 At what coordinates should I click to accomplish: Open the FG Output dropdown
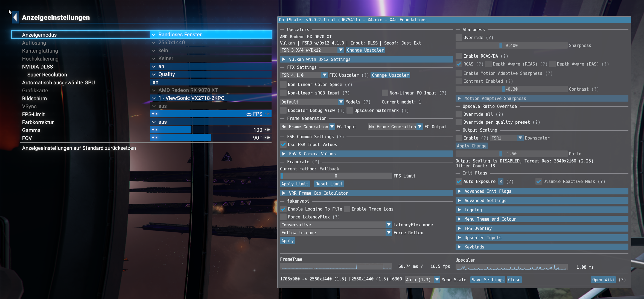(395, 127)
